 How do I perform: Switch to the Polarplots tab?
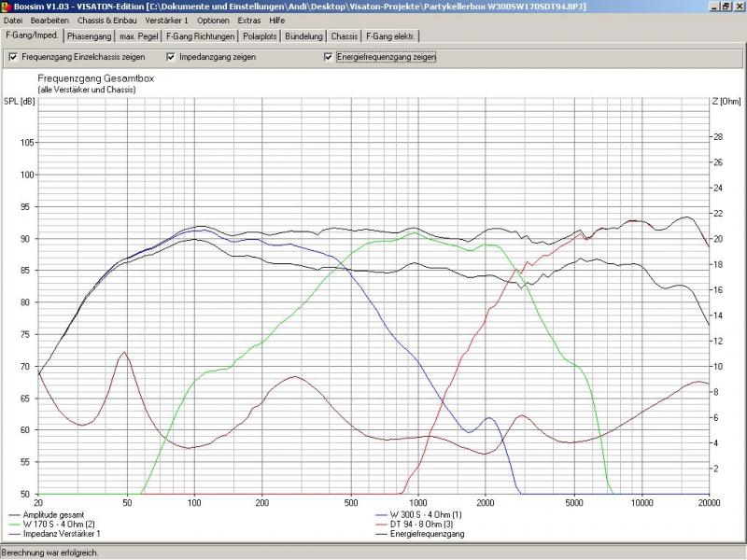[x=260, y=36]
